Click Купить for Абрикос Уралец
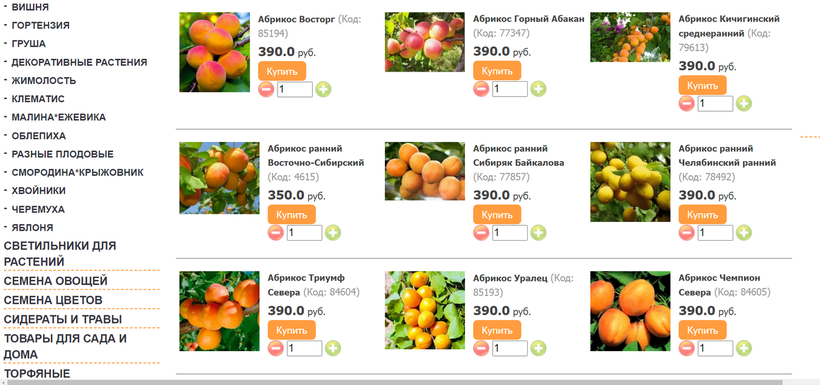 pyautogui.click(x=497, y=330)
